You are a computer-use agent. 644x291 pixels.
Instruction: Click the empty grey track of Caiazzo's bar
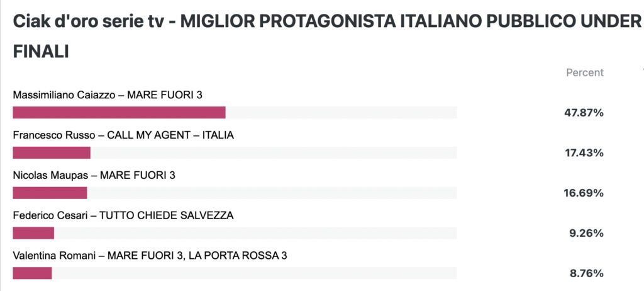[341, 112]
